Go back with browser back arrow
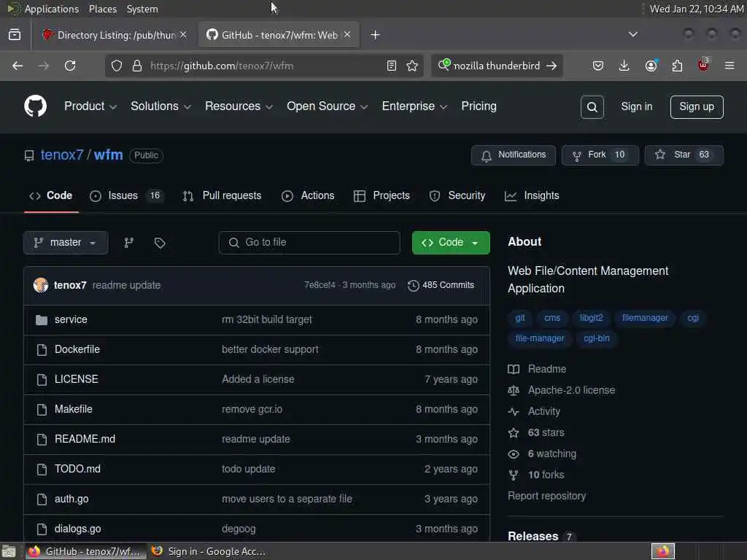The height and width of the screenshot is (560, 747). (18, 66)
